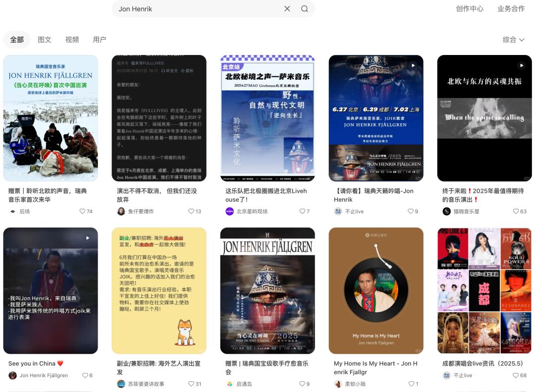The height and width of the screenshot is (392, 535).
Task: Open 鱼仔要爆炸 user avatar
Action: pos(121,212)
